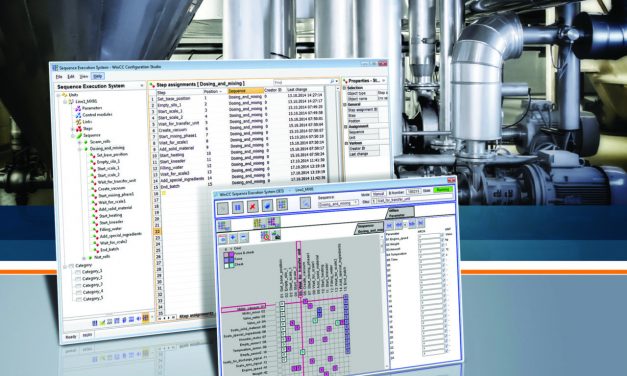Click the green Running state indicator
627x376 pixels.
coord(443,190)
